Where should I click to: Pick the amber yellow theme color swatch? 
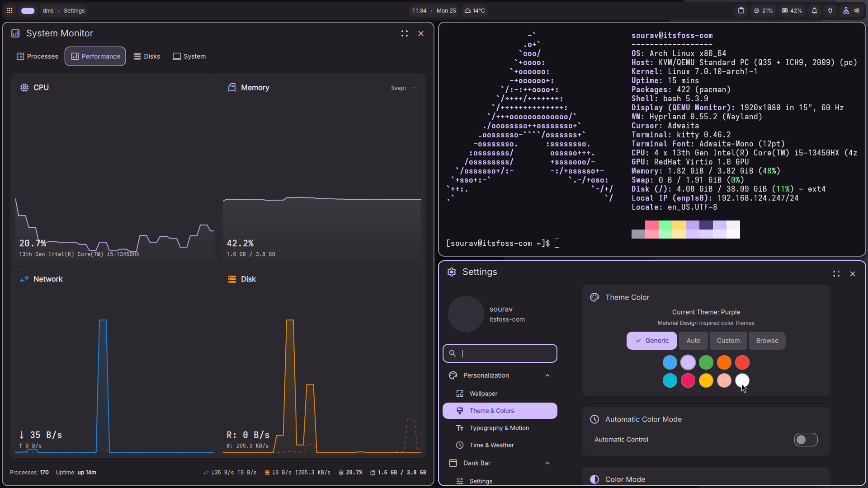tap(706, 380)
